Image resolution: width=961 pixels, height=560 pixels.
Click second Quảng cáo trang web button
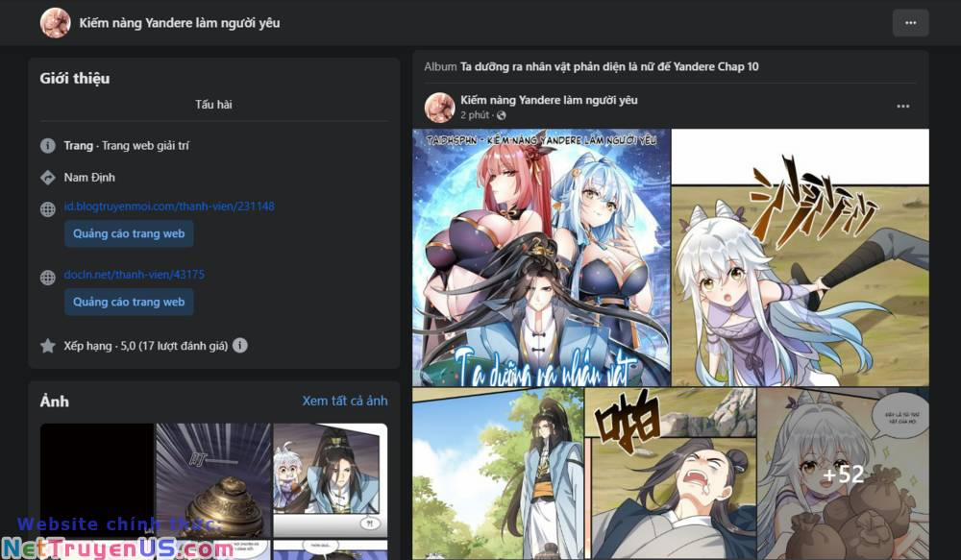pyautogui.click(x=129, y=302)
